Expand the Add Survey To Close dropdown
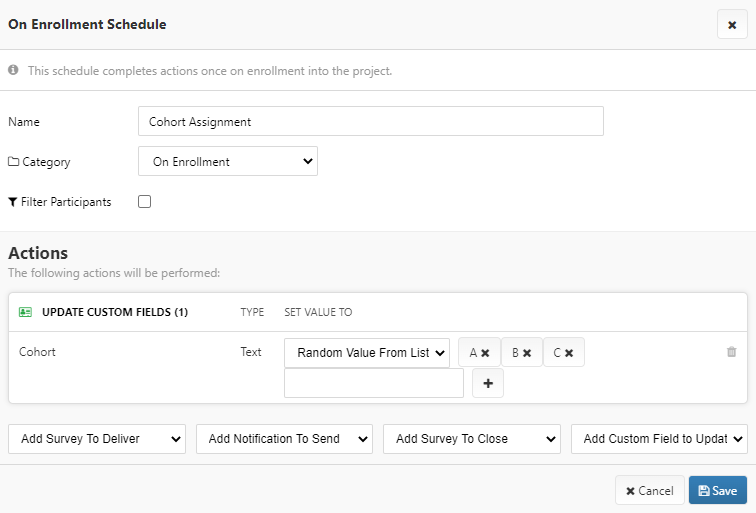The width and height of the screenshot is (756, 513). point(472,438)
